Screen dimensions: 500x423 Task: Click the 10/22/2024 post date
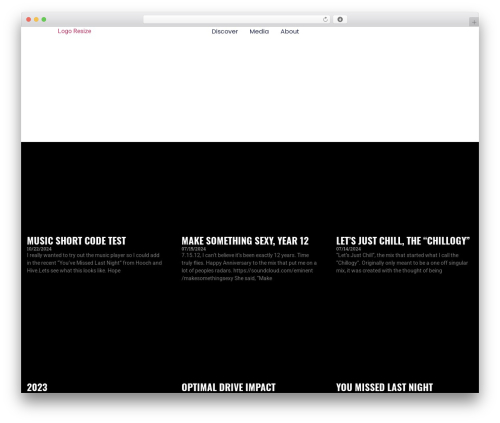(39, 249)
